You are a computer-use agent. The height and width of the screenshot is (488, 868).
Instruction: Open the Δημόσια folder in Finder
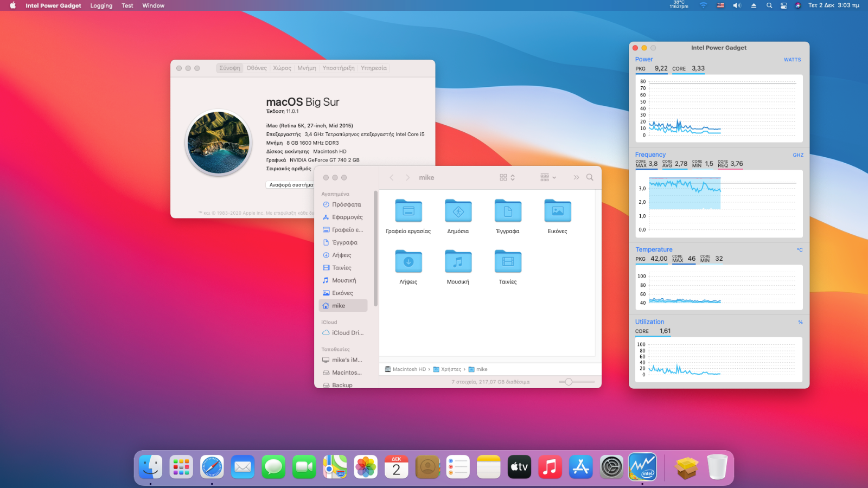coord(458,211)
